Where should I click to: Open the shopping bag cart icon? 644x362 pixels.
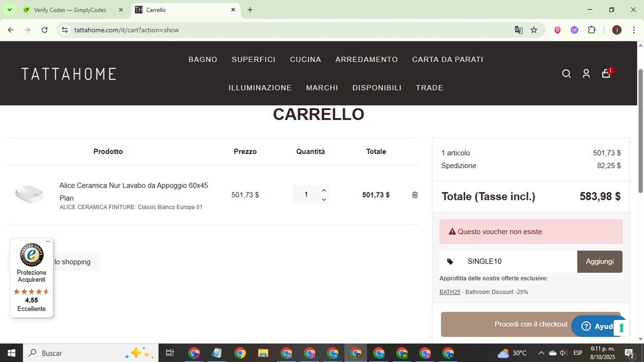coord(606,73)
